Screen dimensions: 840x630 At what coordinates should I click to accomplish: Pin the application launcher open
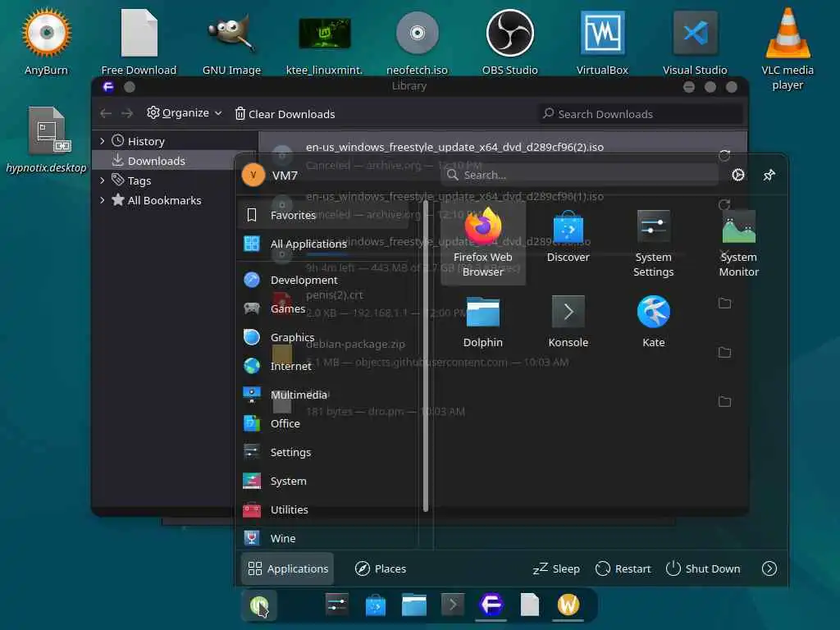[x=769, y=176]
